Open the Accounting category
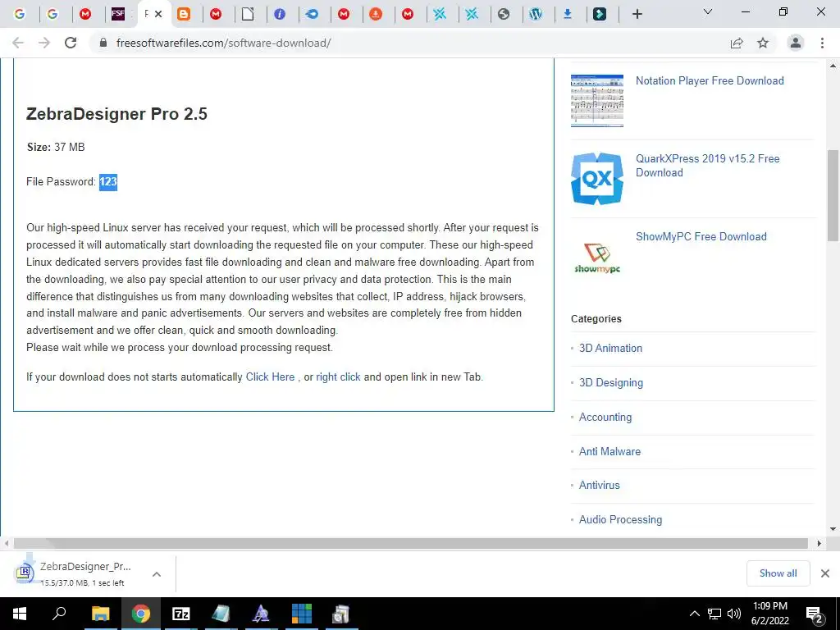 click(605, 417)
